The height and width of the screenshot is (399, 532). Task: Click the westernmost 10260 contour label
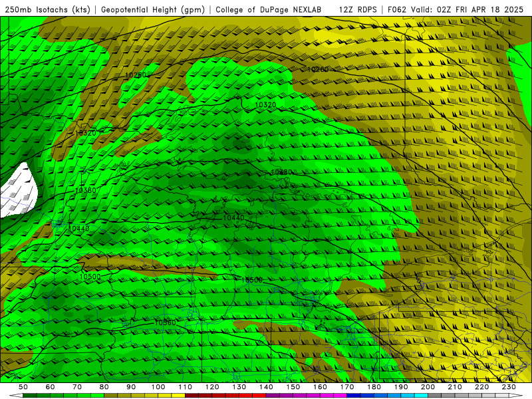136,75
